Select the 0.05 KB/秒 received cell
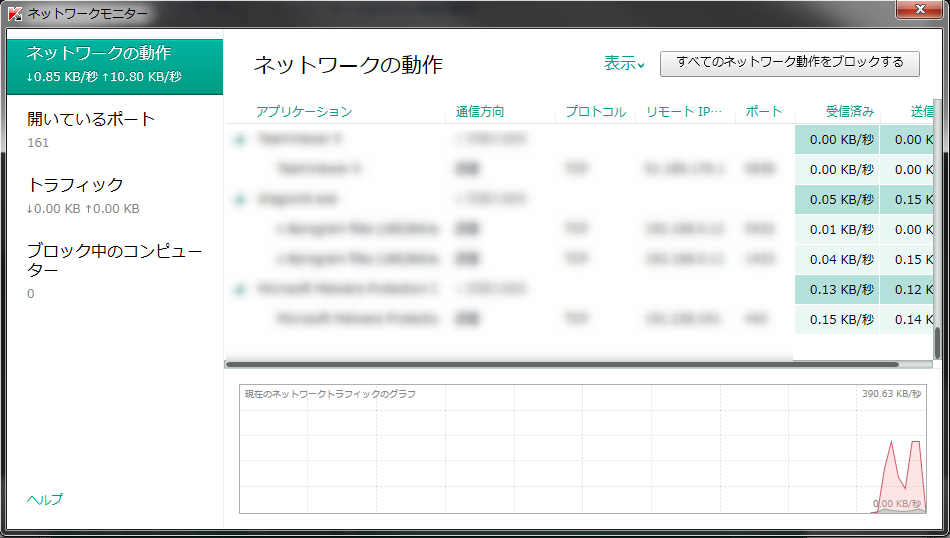This screenshot has height=538, width=950. coord(837,199)
